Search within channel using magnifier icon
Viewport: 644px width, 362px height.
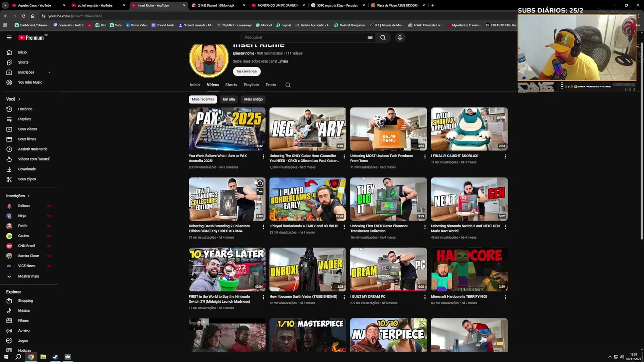(288, 85)
